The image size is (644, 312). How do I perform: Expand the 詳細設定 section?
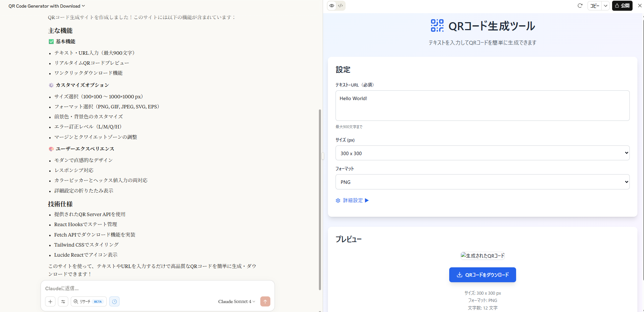(353, 200)
